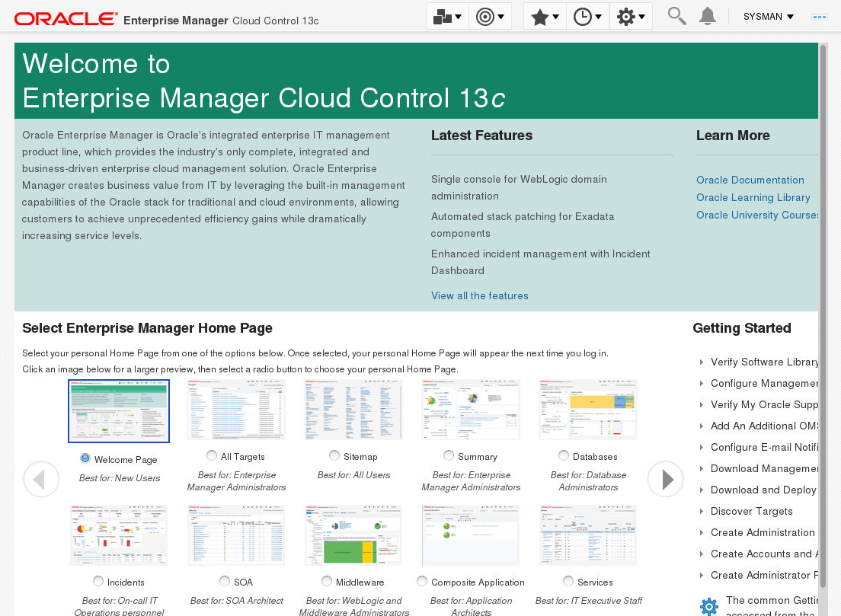Click Best for: Database Administrators text
This screenshot has height=616, width=841.
[588, 481]
